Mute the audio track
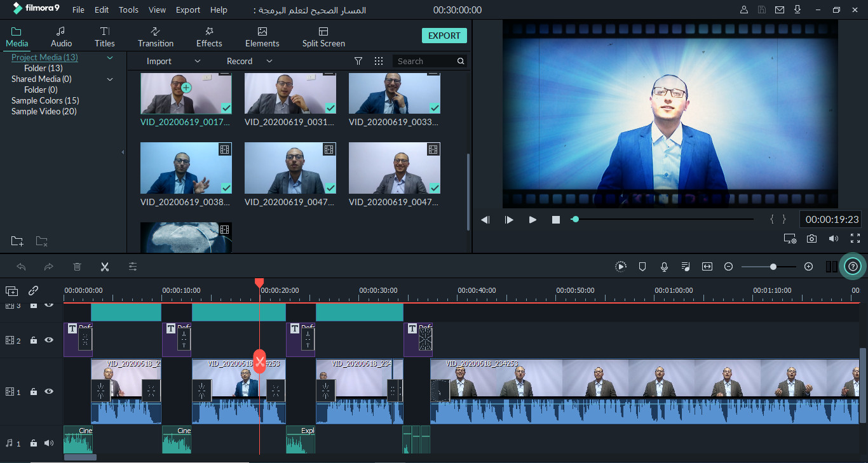 click(49, 443)
